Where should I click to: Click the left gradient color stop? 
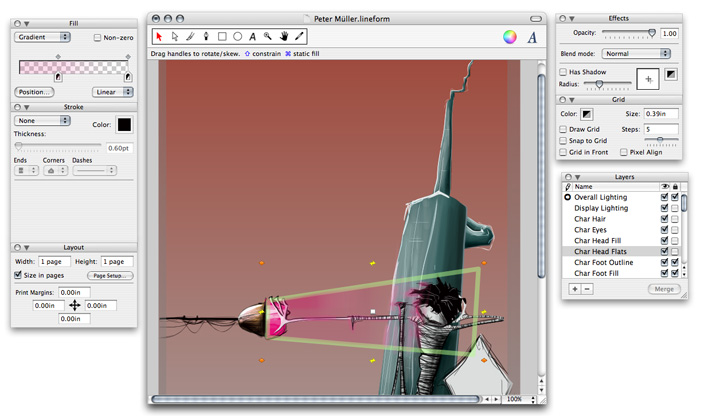click(58, 77)
